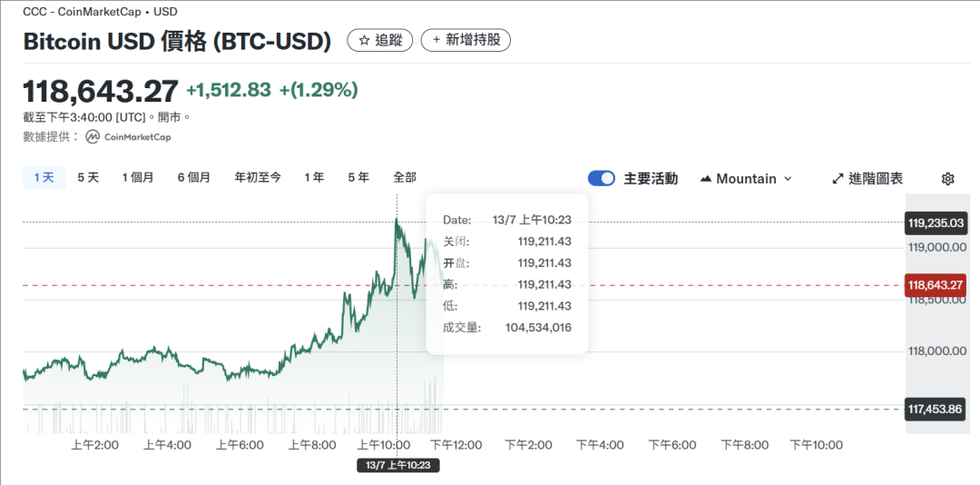Click the 119,235.03 high price axis label
Screen dimensions: 980x485
click(x=936, y=223)
